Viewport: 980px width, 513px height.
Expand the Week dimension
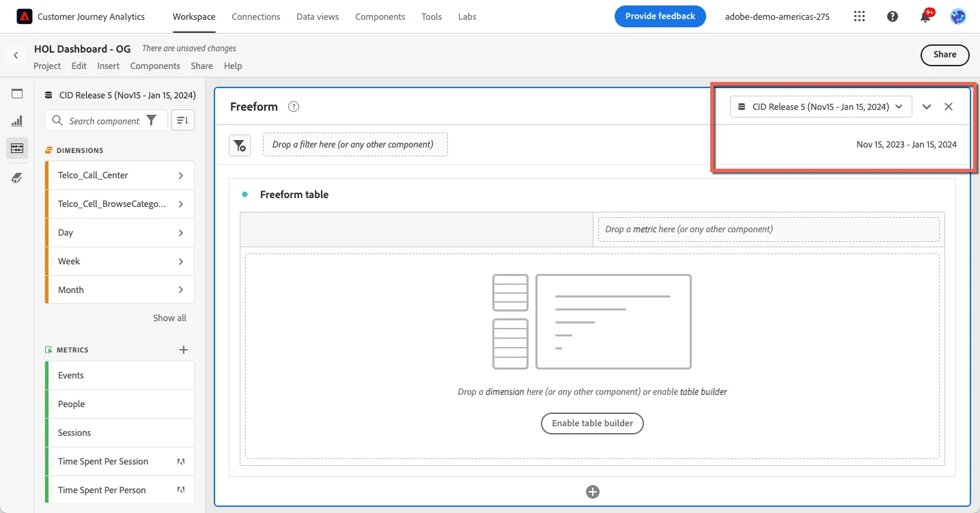pos(181,262)
